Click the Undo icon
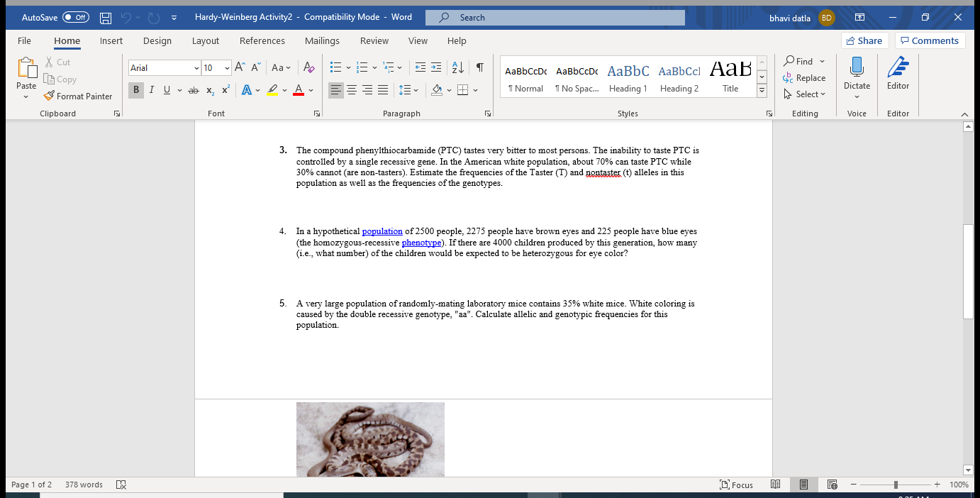This screenshot has width=980, height=498. (128, 18)
